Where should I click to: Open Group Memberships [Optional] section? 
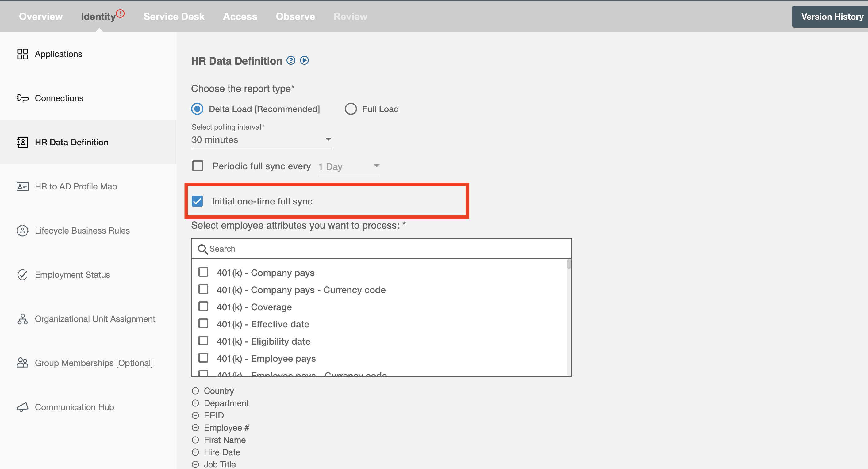(x=94, y=363)
